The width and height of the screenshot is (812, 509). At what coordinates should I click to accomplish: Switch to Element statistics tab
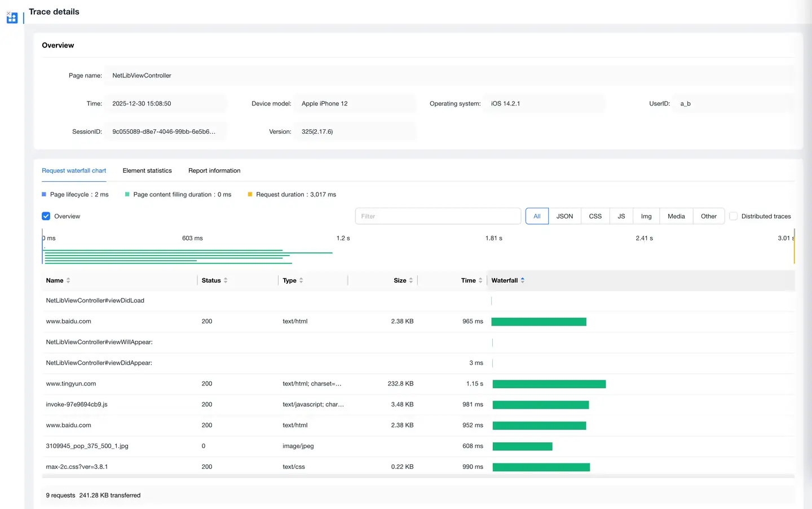pos(147,170)
